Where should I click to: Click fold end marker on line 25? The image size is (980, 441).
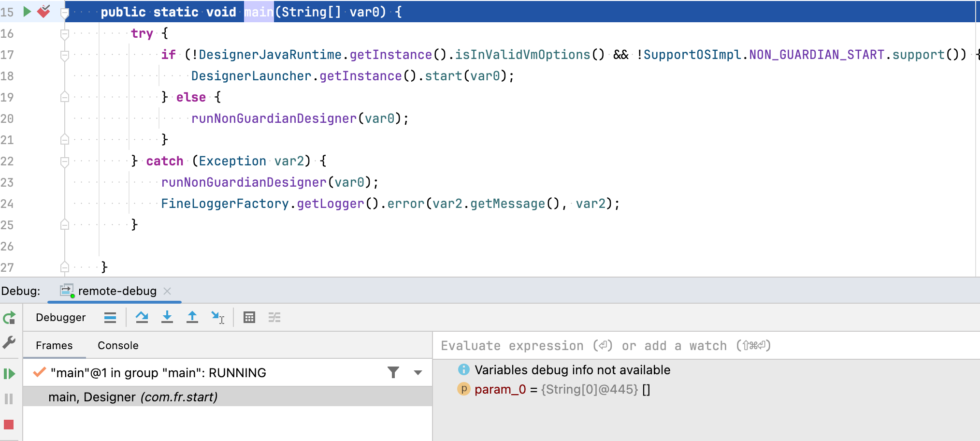coord(65,224)
